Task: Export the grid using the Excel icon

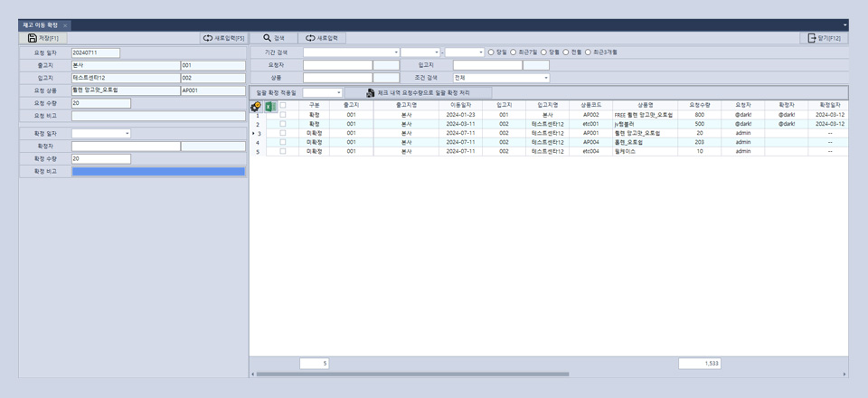Action: point(269,106)
